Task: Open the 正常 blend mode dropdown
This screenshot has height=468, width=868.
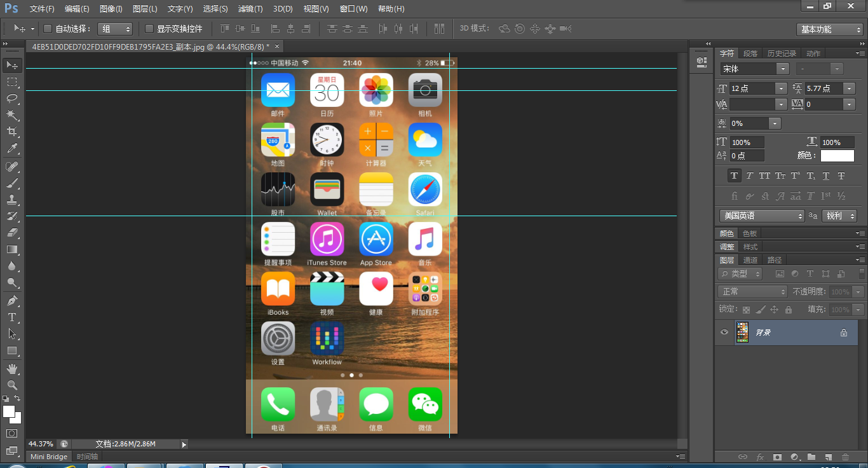Action: point(752,291)
